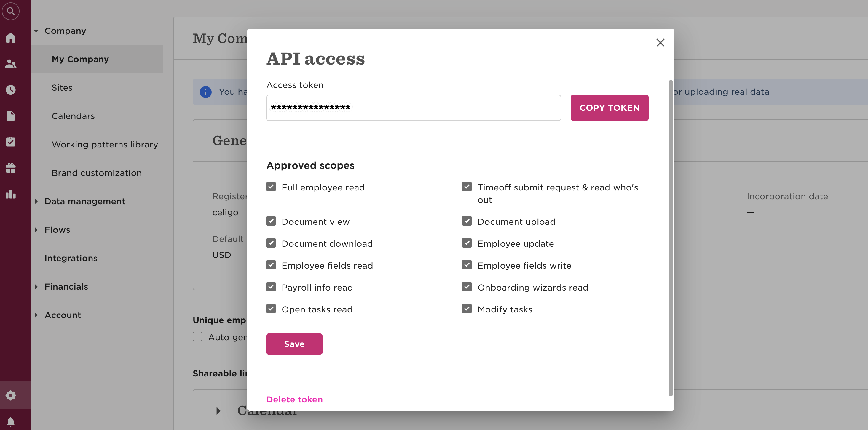Click the Delete token link
This screenshot has height=430, width=868.
[x=294, y=399]
